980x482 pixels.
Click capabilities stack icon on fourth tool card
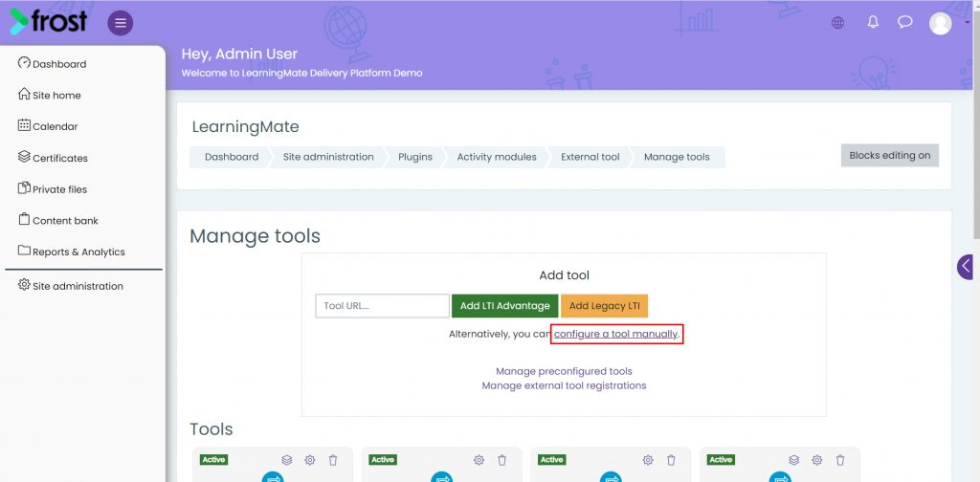click(x=793, y=460)
